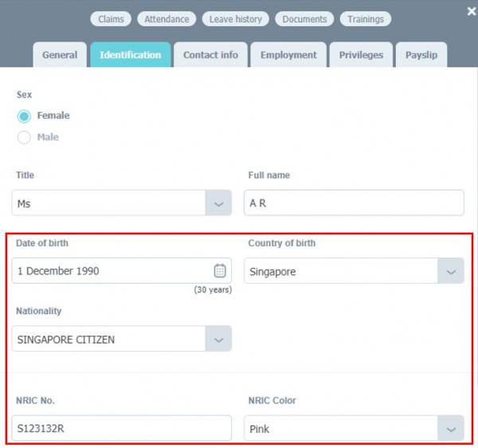Click the Trainings button

click(x=365, y=19)
